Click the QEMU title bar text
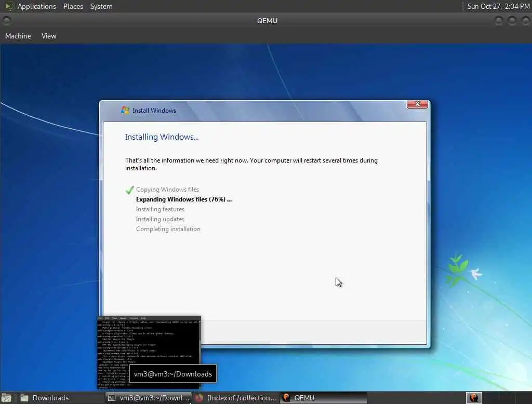This screenshot has width=532, height=404. [267, 21]
